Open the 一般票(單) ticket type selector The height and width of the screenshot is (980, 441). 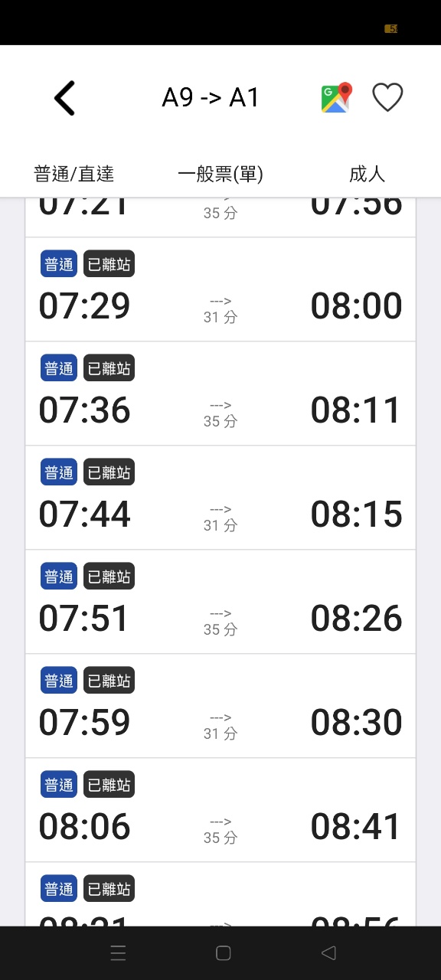coord(220,174)
